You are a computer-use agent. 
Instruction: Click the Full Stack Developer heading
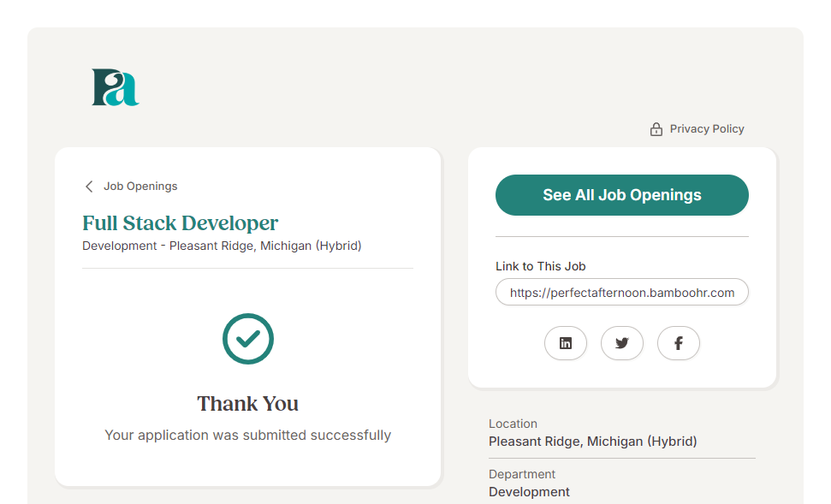click(x=180, y=223)
